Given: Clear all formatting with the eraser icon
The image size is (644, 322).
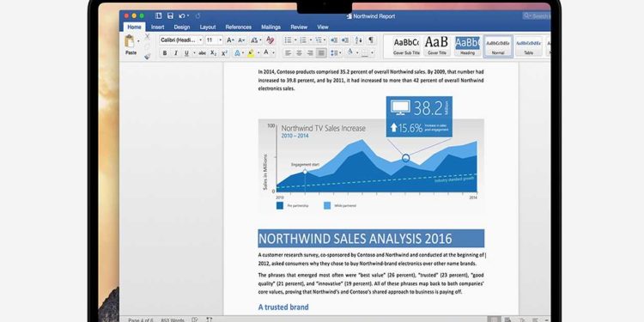Looking at the screenshot, I should (x=270, y=40).
